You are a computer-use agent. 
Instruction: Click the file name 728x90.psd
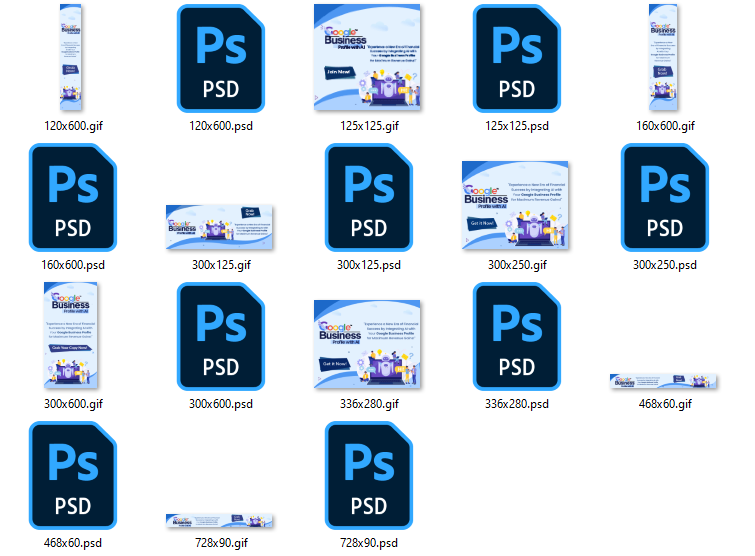tap(369, 543)
